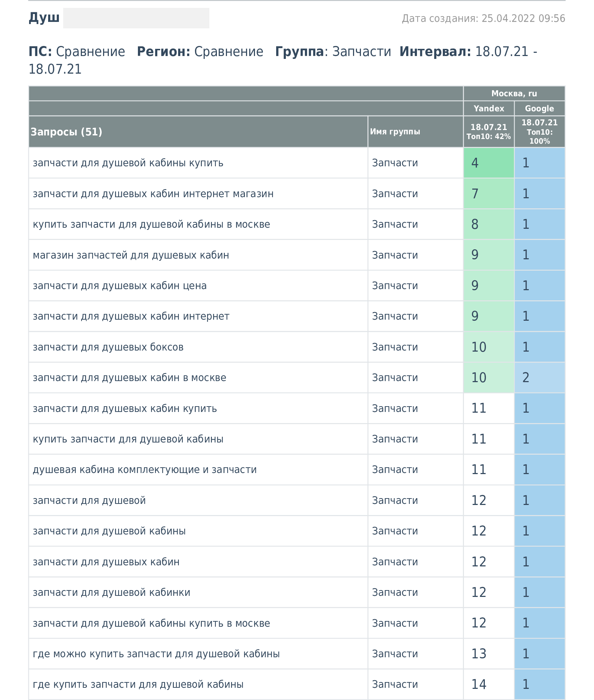Click the 'Дата создания' timestamp text

coord(483,18)
